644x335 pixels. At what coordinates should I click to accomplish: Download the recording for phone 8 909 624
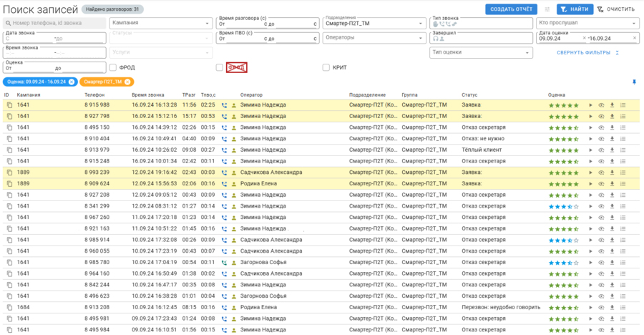[x=612, y=184]
